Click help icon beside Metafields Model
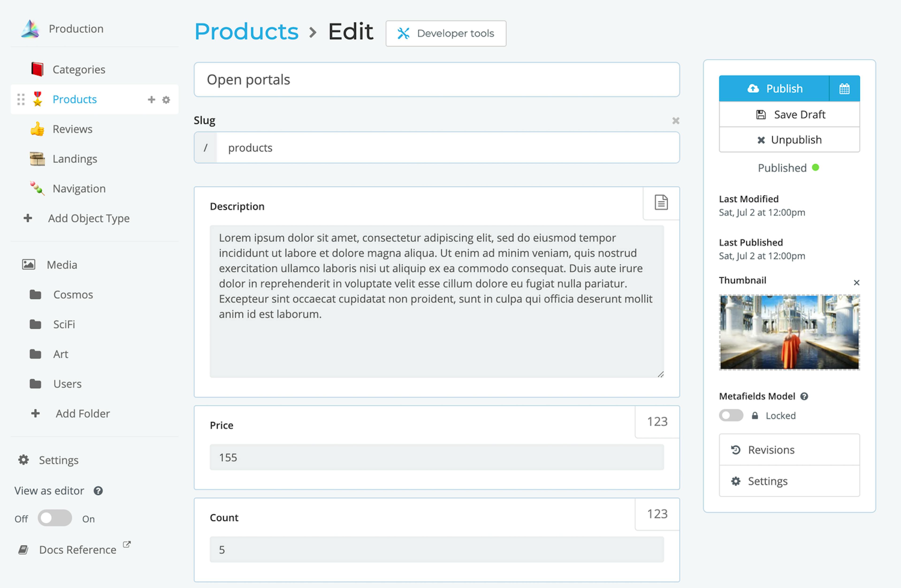Screen dimensions: 901x588 click(x=804, y=396)
